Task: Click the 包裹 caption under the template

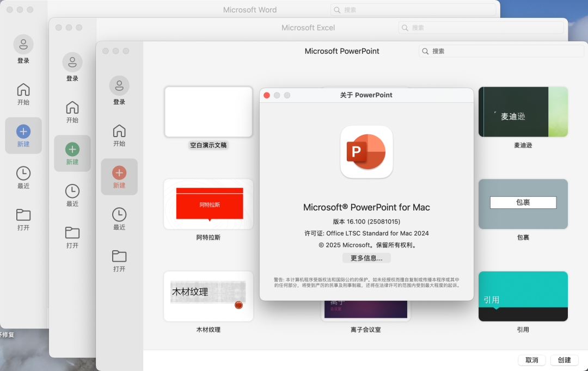Action: point(523,238)
